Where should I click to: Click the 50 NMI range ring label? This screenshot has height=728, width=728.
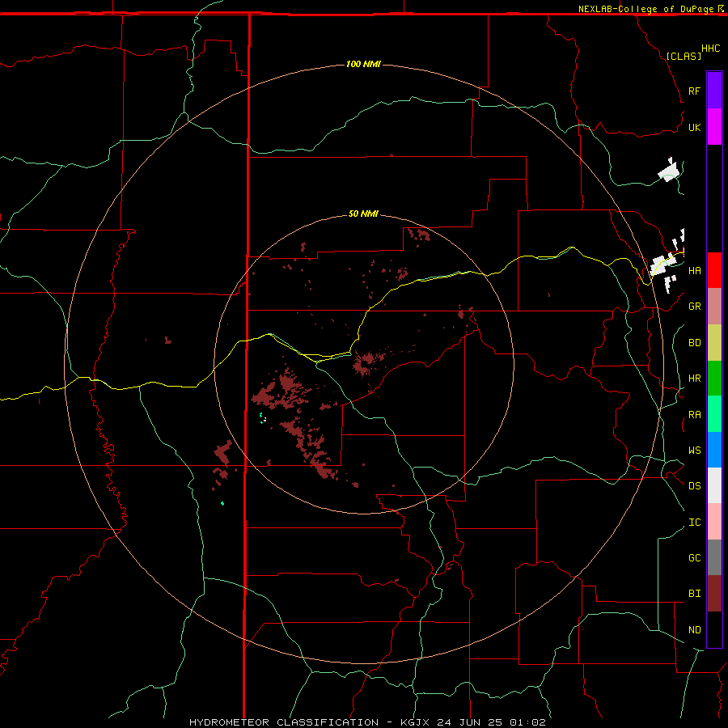click(x=363, y=214)
